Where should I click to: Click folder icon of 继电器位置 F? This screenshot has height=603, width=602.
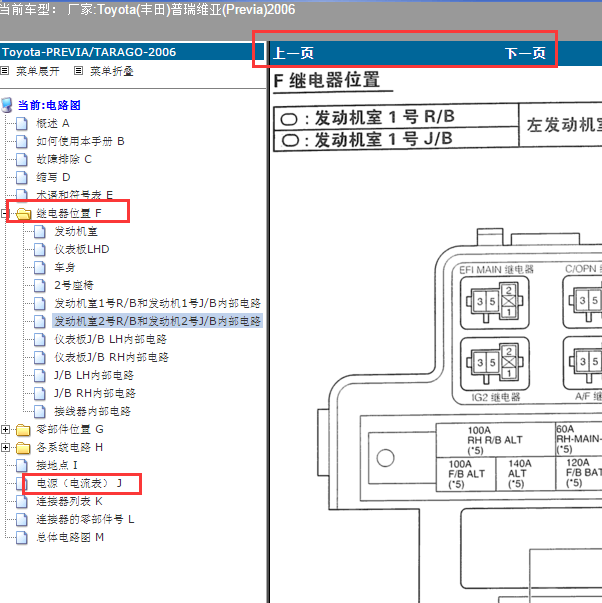pos(23,214)
